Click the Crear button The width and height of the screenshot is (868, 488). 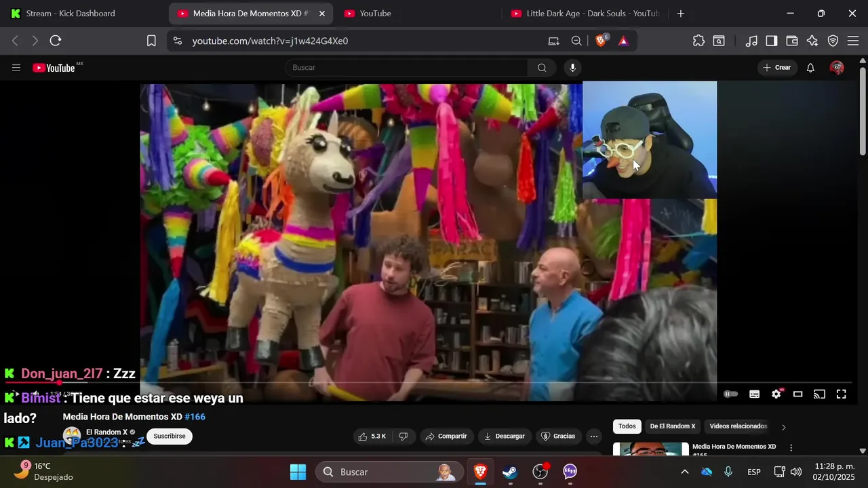click(776, 68)
